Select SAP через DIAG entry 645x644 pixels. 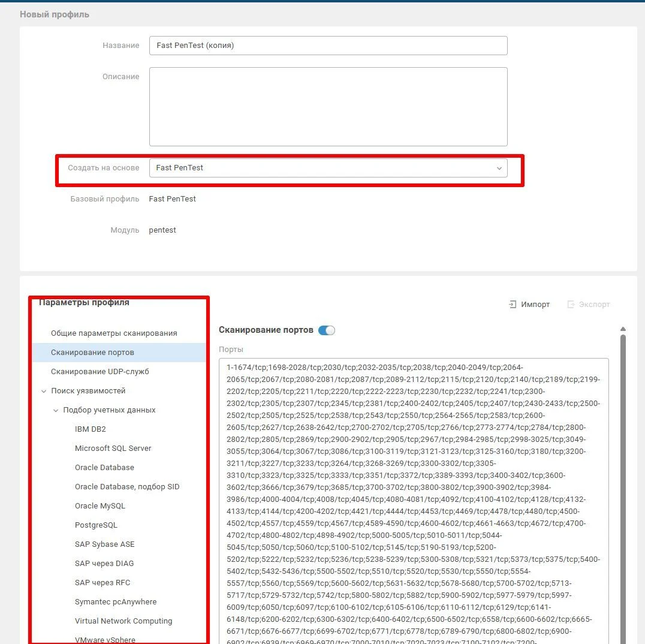coord(104,563)
